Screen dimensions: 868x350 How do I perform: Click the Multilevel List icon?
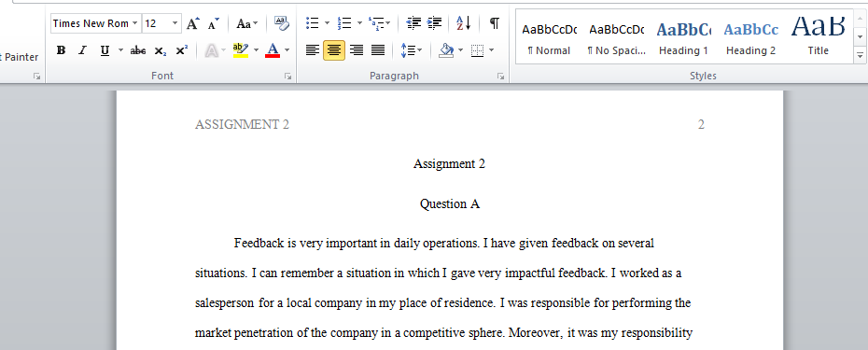[380, 23]
